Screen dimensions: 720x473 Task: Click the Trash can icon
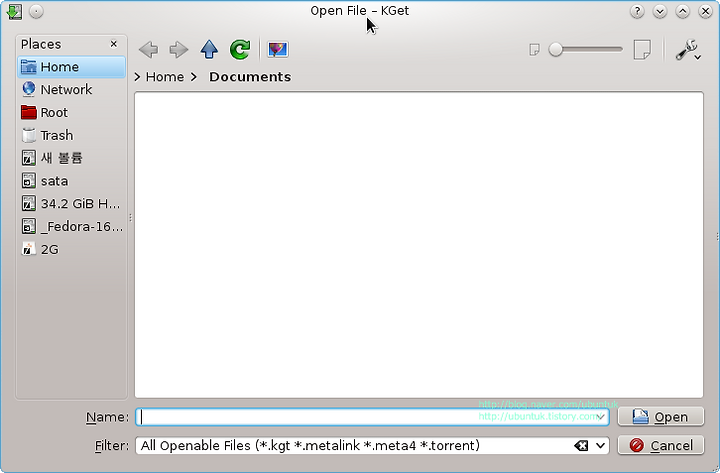point(28,135)
